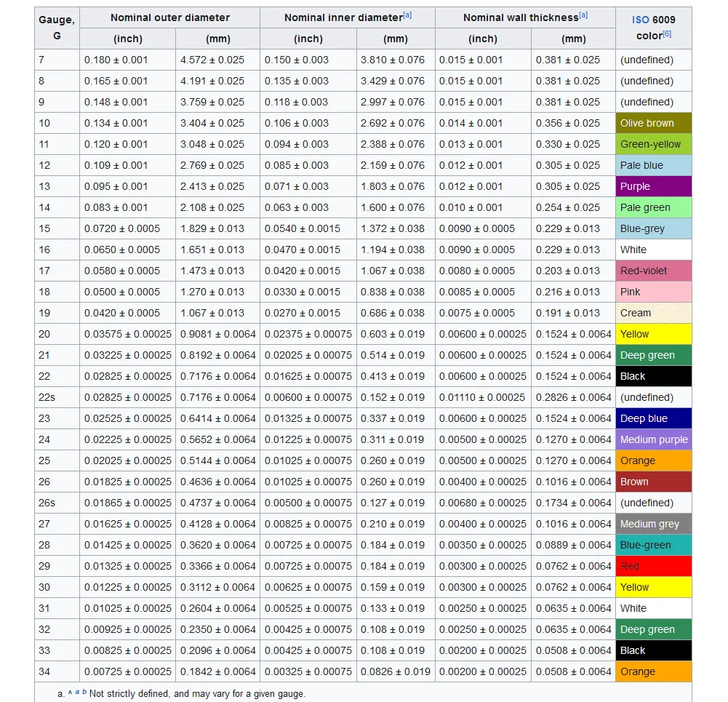
Task: Select the Pink color cell
Action: click(654, 292)
